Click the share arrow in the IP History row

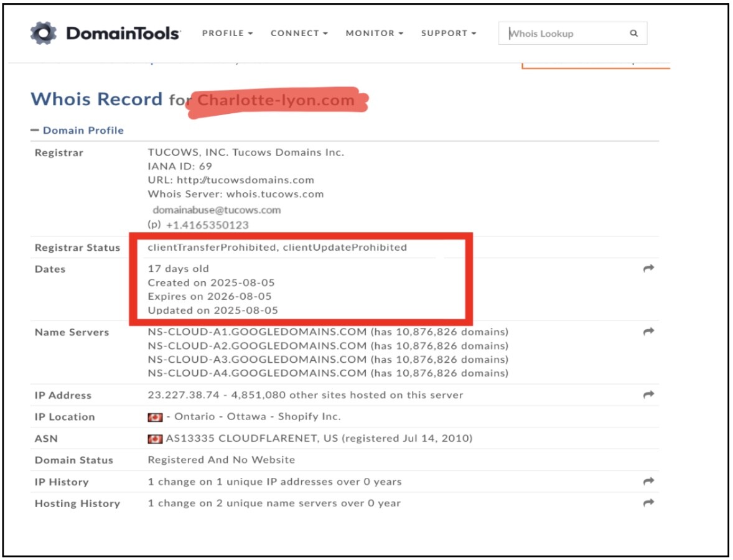[648, 481]
